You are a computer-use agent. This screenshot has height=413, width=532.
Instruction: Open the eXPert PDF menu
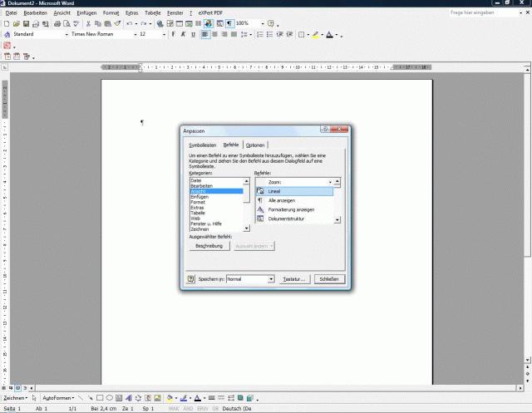(210, 13)
